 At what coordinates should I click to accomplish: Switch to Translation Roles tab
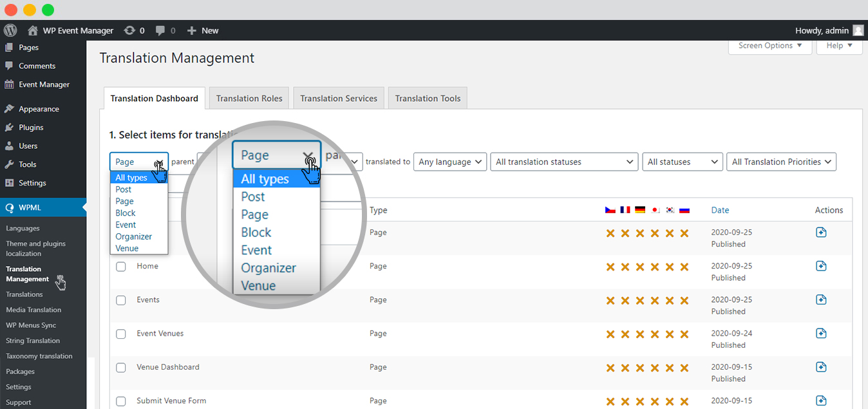coord(249,99)
